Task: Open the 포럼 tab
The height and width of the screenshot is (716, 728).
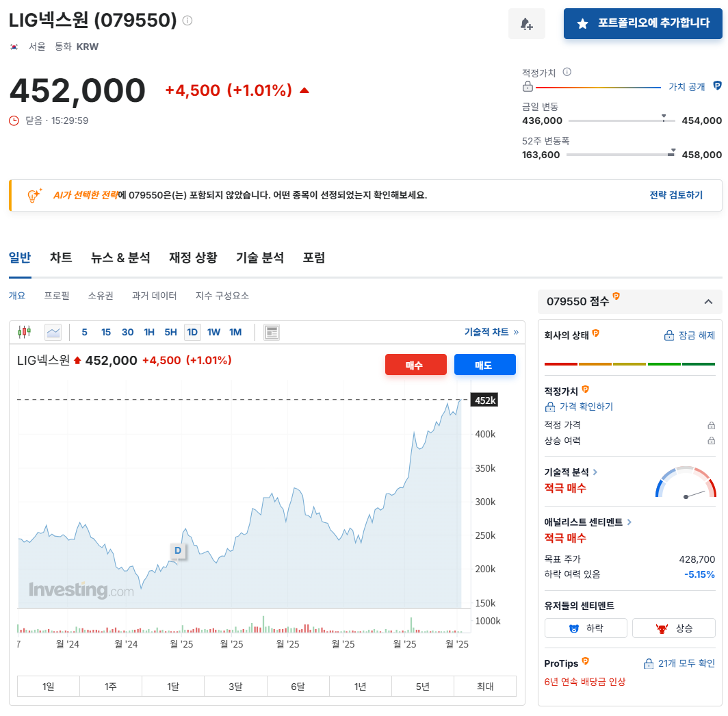Action: pyautogui.click(x=314, y=257)
